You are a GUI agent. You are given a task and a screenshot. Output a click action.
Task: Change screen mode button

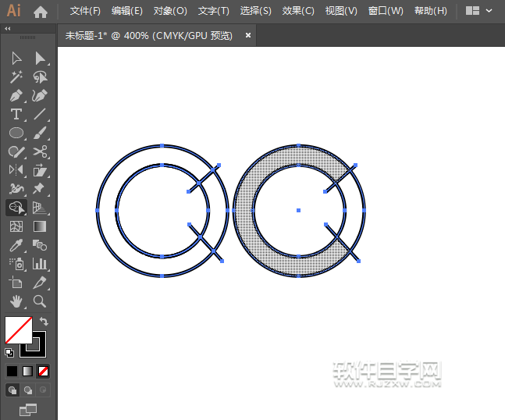(x=28, y=410)
